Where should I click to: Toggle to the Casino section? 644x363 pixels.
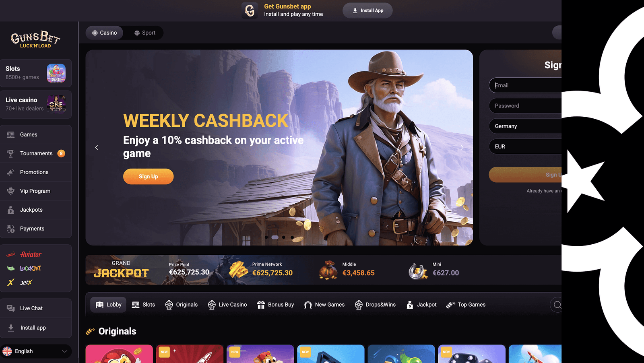(x=105, y=33)
